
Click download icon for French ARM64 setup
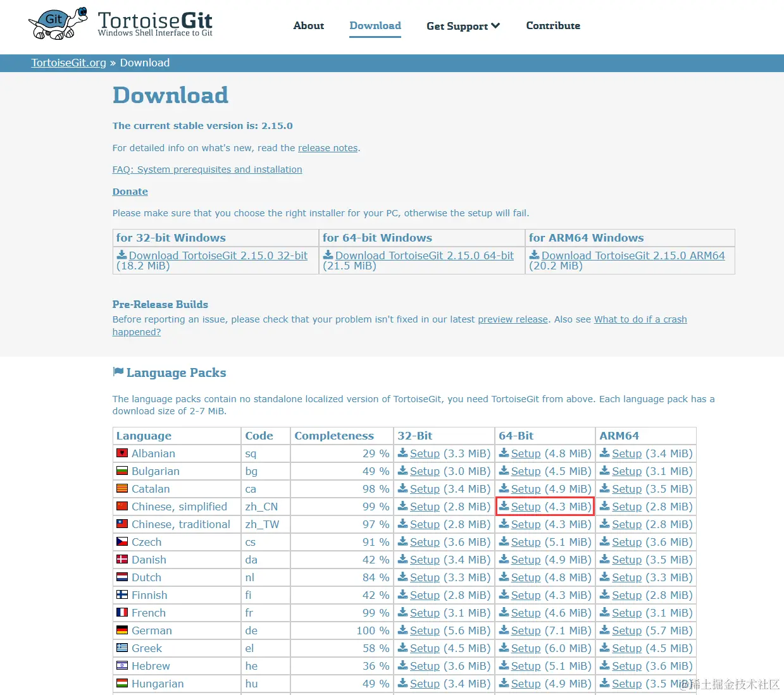[x=605, y=612]
